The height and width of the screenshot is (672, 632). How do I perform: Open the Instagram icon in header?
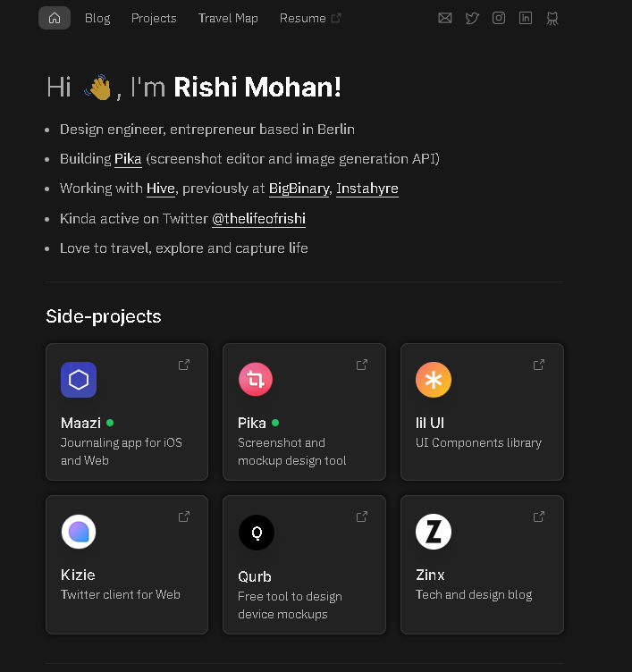(x=499, y=18)
